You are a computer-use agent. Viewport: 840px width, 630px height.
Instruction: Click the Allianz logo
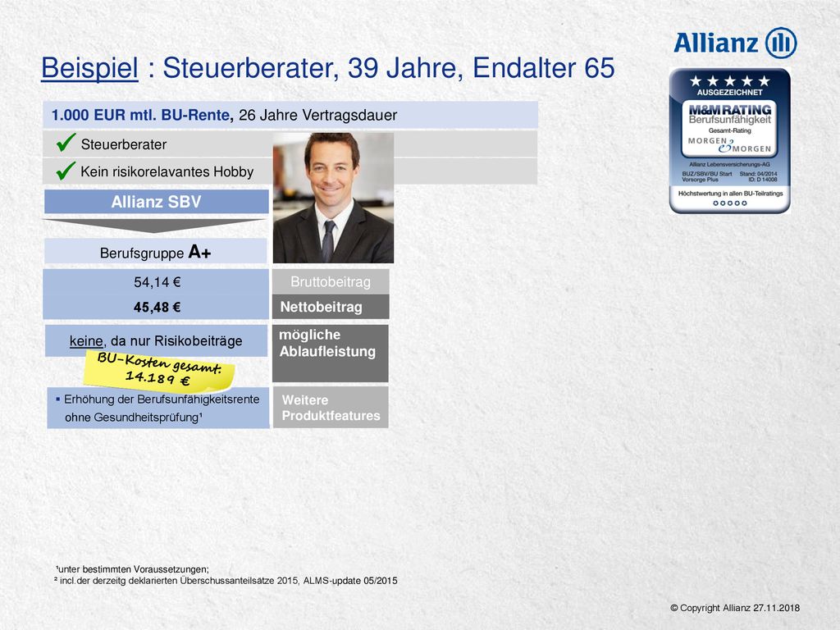click(735, 43)
